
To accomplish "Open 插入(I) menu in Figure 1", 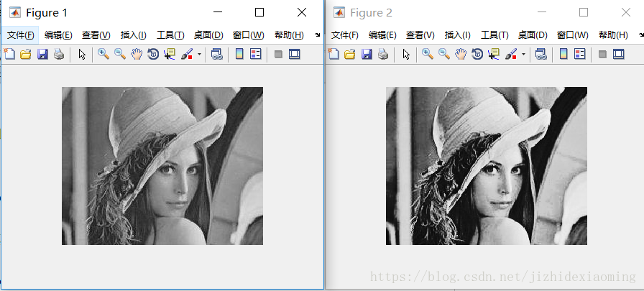I will [133, 35].
